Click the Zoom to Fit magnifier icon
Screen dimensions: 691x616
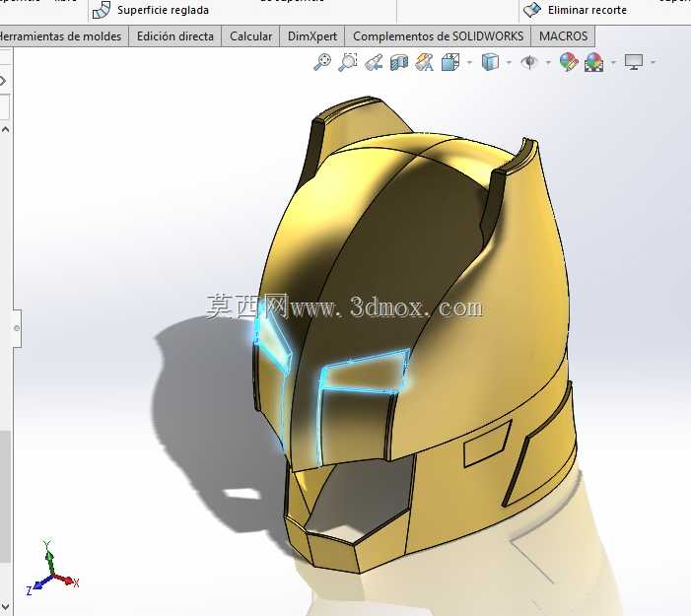click(322, 62)
